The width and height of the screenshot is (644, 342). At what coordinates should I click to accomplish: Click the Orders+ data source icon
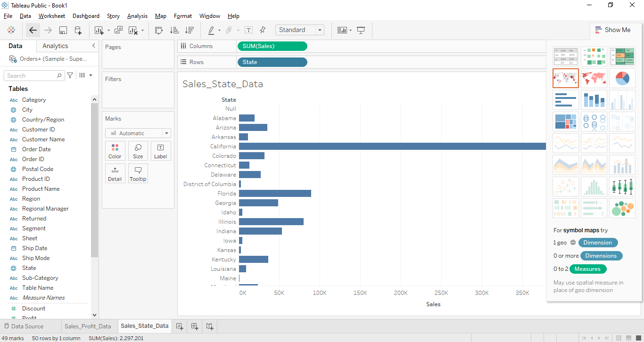pos(13,59)
